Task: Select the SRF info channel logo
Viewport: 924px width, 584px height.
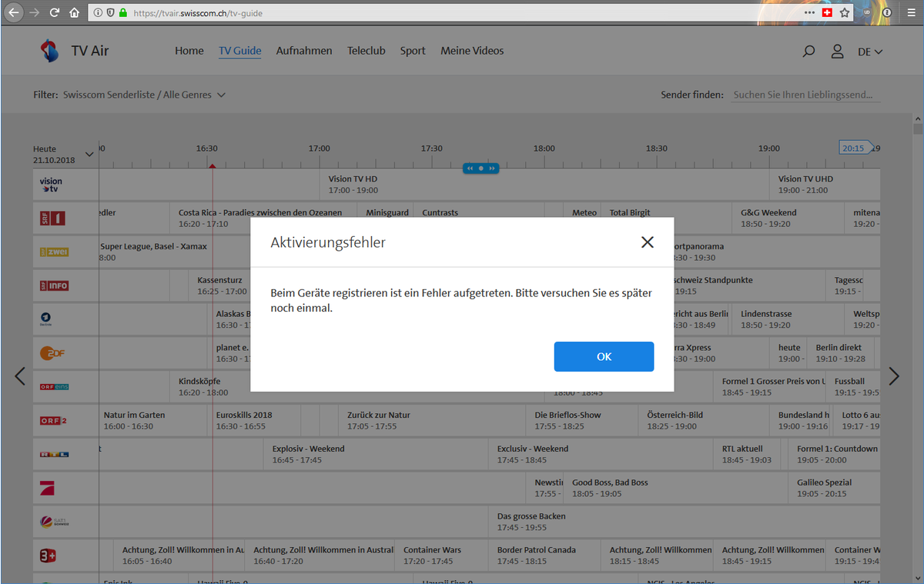Action: pos(55,285)
